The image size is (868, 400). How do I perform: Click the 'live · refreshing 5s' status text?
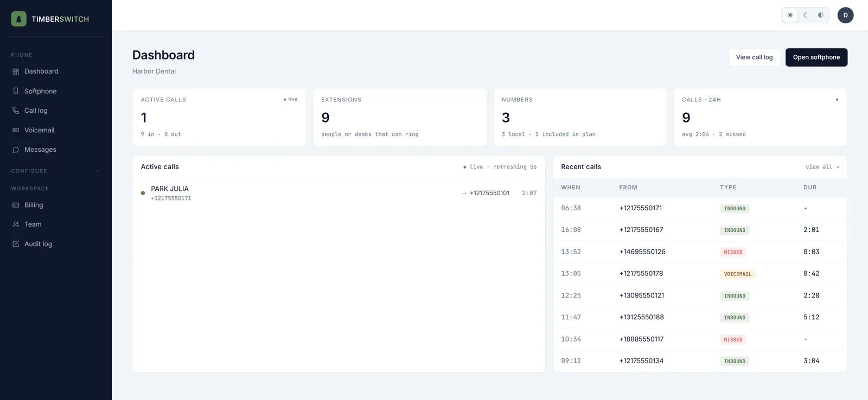coord(500,167)
